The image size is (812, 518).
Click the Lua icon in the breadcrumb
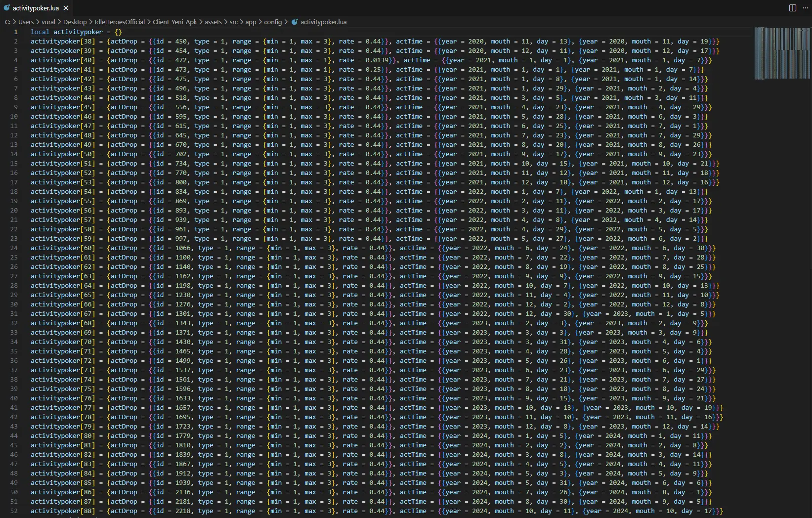coord(295,22)
